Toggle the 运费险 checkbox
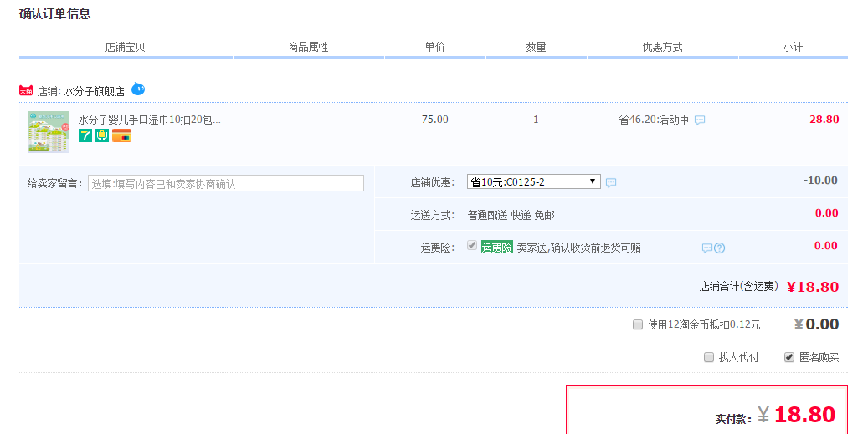The width and height of the screenshot is (868, 434). pyautogui.click(x=471, y=245)
